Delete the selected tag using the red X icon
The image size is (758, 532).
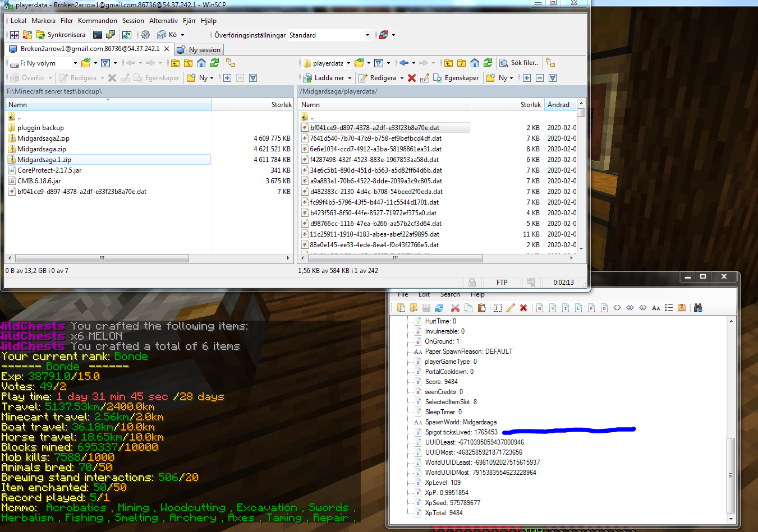523,307
